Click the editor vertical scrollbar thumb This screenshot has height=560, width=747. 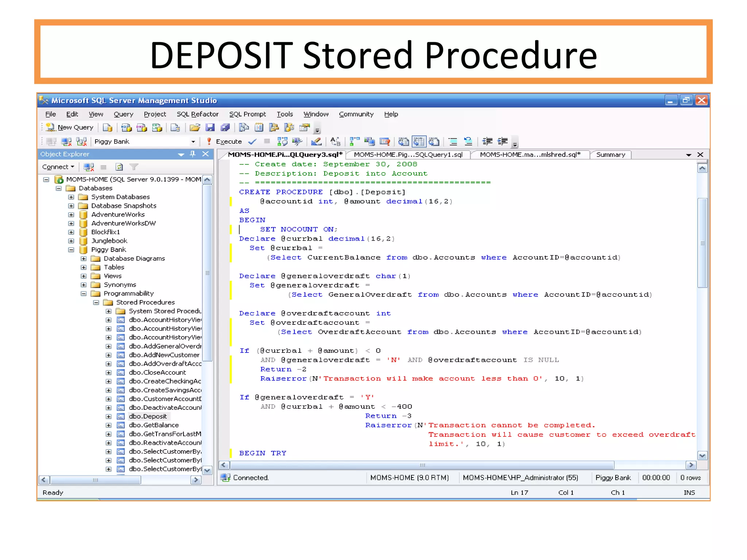click(703, 243)
